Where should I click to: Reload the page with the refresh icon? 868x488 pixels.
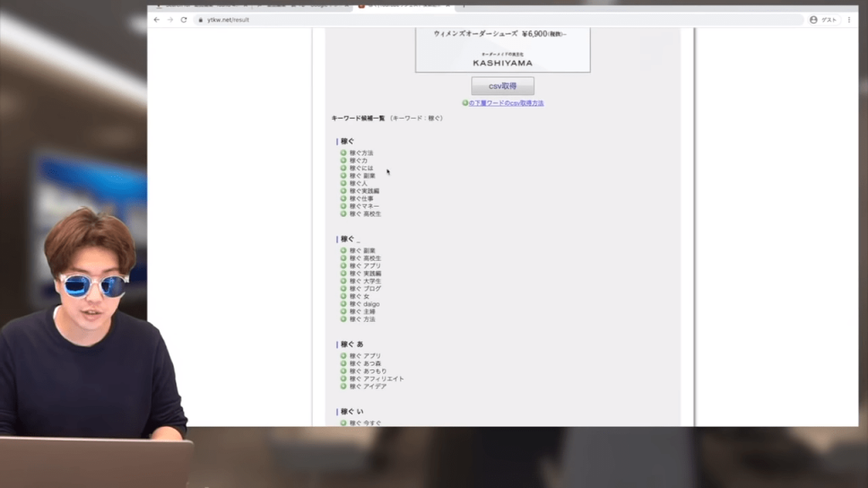[x=183, y=19]
